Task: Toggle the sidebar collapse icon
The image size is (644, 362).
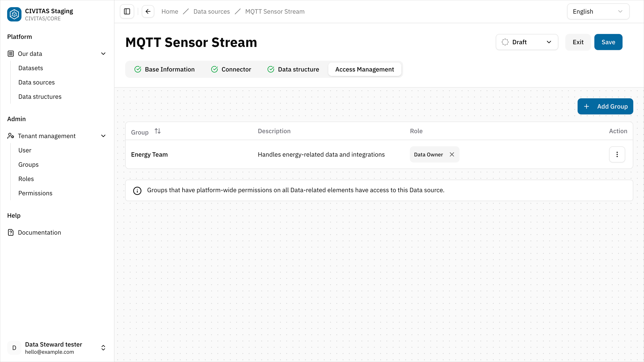Action: pos(127,11)
